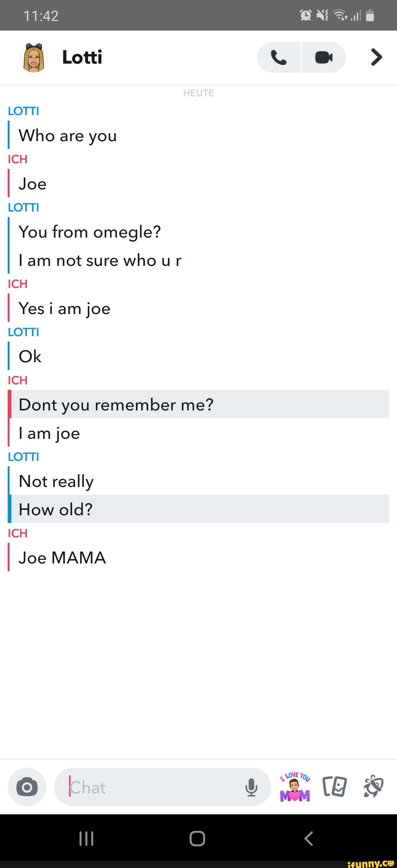Tap Lotti's name in the header

pyautogui.click(x=82, y=57)
